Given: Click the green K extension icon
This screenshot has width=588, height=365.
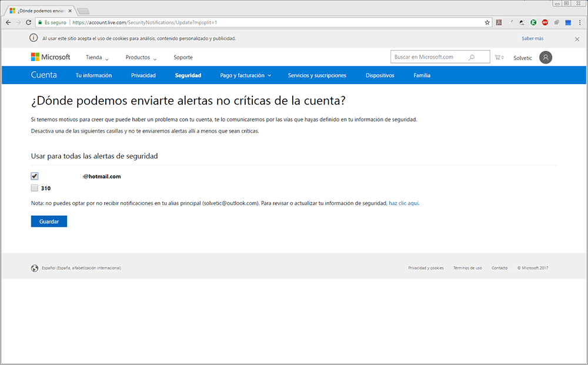Looking at the screenshot, I should pyautogui.click(x=533, y=22).
